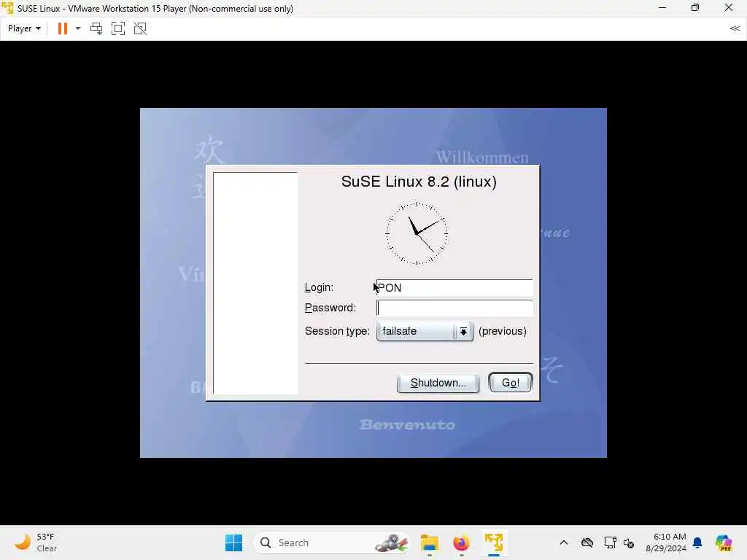The height and width of the screenshot is (560, 747).
Task: Open notifications bell icon
Action: tap(697, 542)
